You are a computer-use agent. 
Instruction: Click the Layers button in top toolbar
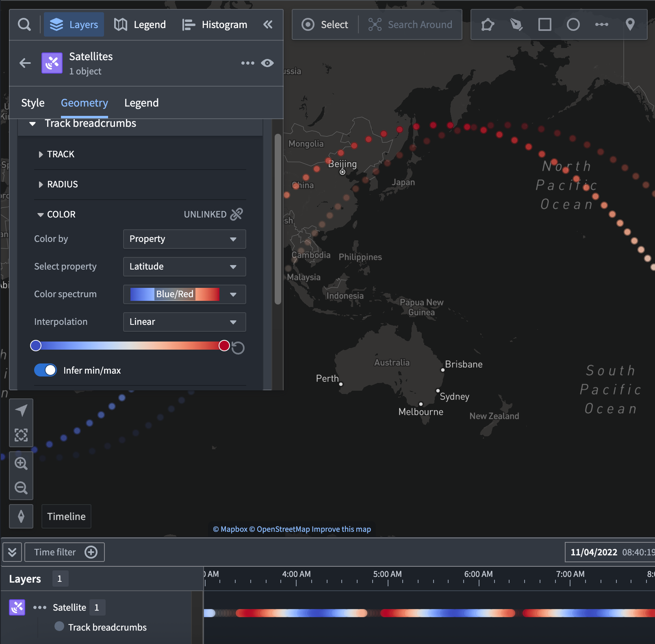(x=74, y=25)
